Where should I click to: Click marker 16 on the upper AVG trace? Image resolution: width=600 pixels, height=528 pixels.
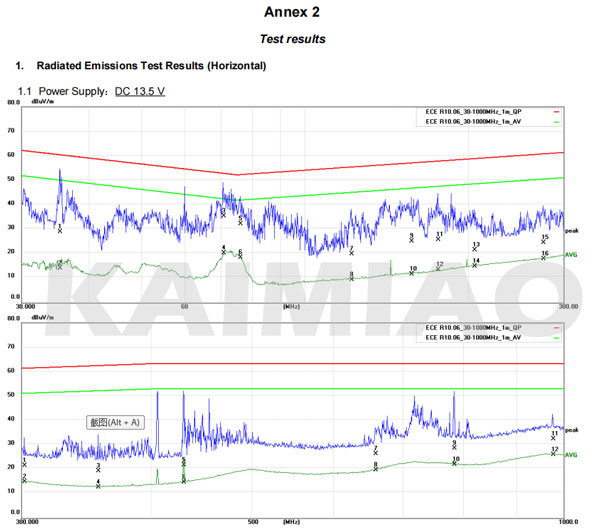(544, 257)
